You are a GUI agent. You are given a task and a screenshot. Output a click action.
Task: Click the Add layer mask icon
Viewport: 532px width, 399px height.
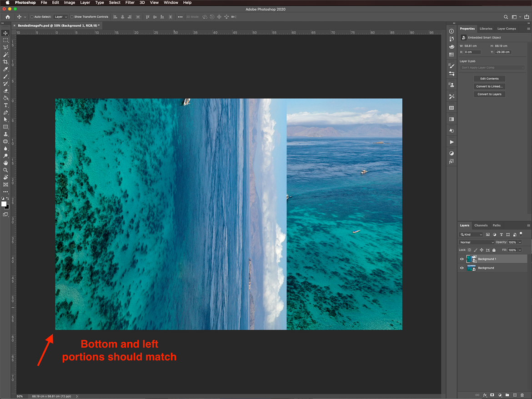492,395
